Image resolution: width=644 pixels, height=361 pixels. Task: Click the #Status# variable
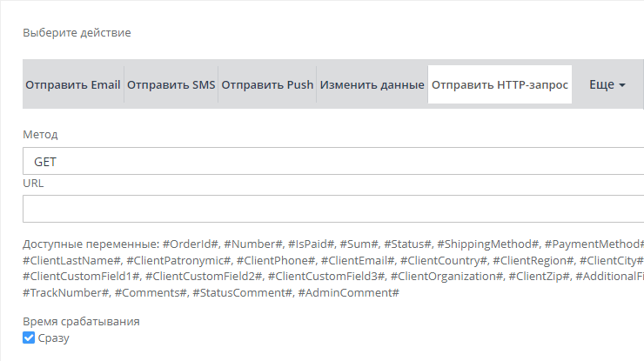(408, 244)
